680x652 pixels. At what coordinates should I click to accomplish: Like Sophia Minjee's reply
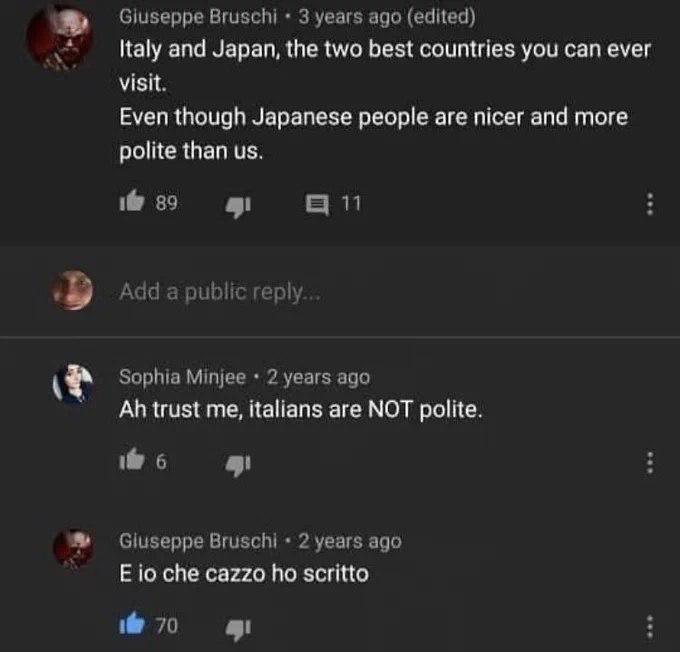click(x=132, y=459)
